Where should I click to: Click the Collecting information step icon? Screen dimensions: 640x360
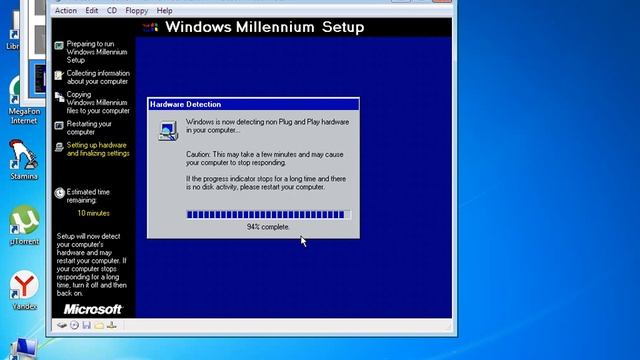[59, 75]
